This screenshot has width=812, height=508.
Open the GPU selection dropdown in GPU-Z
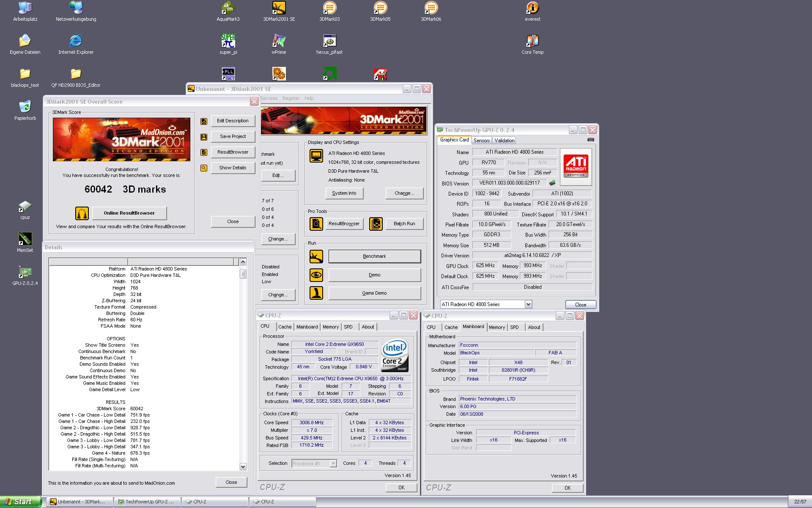528,304
